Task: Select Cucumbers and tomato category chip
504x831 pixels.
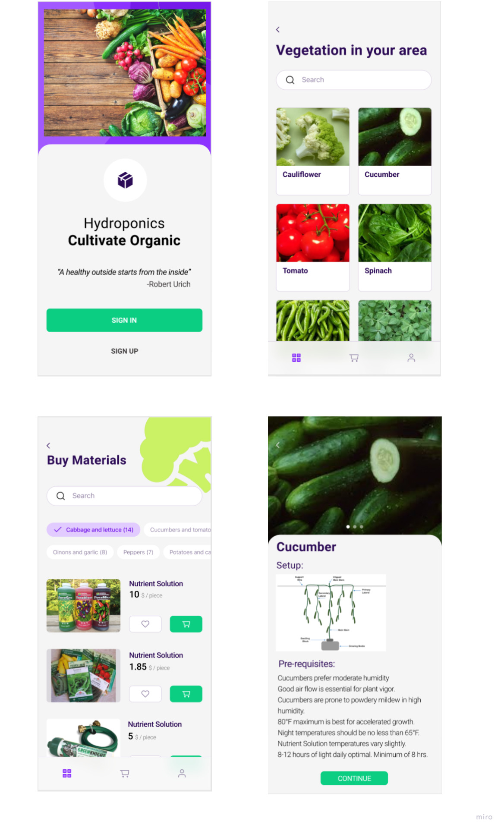Action: (178, 529)
